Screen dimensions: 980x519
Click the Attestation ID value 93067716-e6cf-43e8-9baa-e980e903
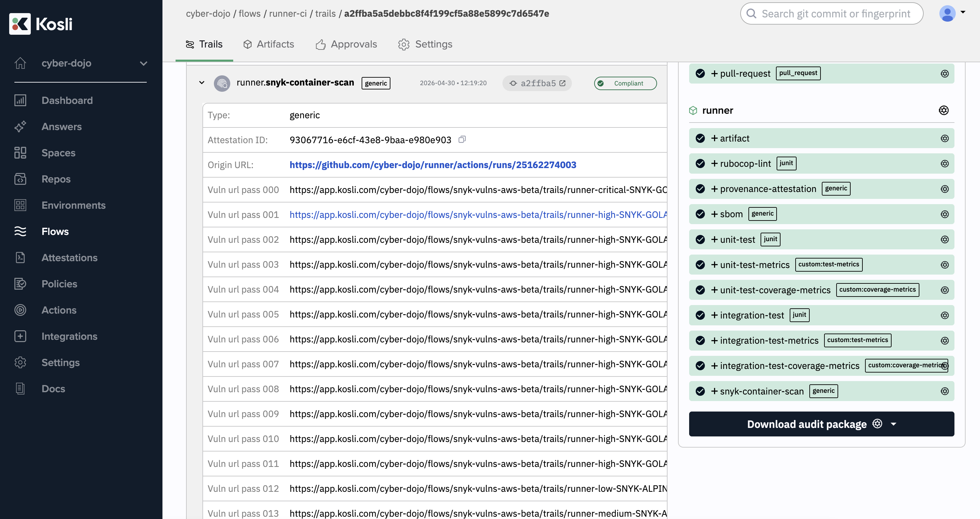(x=370, y=140)
